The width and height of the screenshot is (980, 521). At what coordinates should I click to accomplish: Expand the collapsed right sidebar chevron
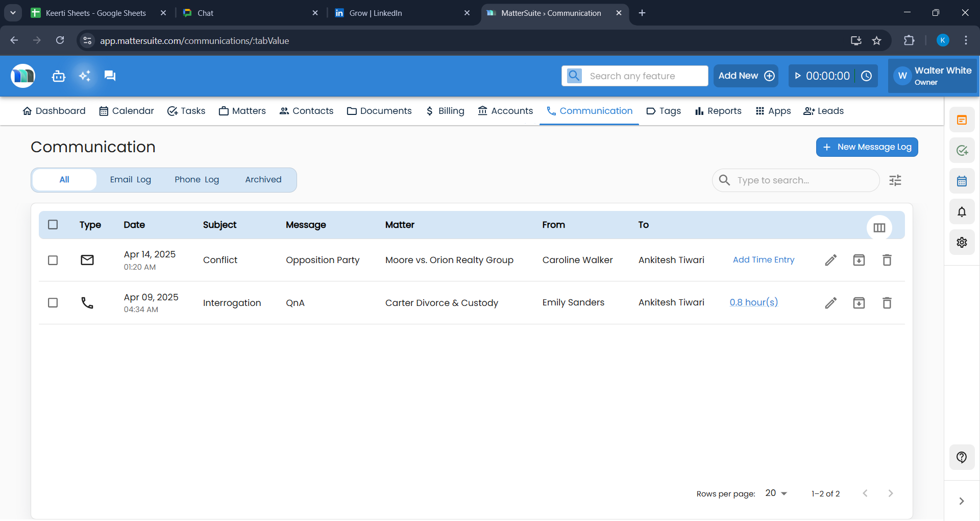[962, 501]
